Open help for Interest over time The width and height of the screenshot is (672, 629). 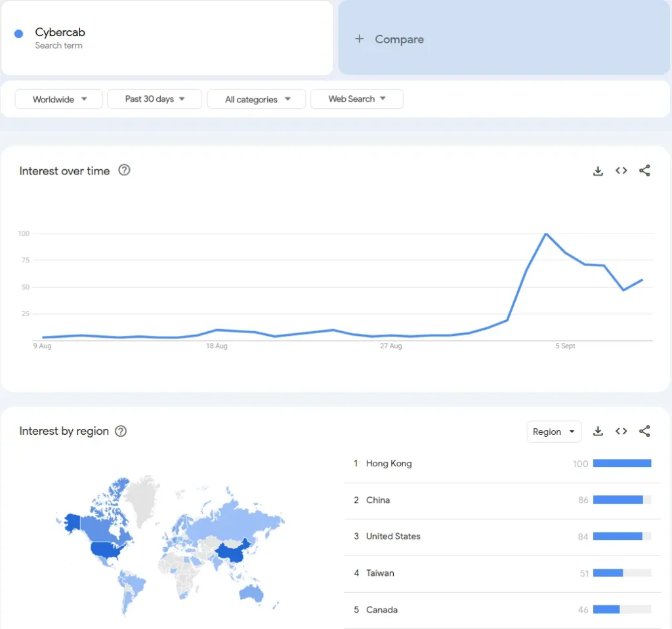point(124,170)
